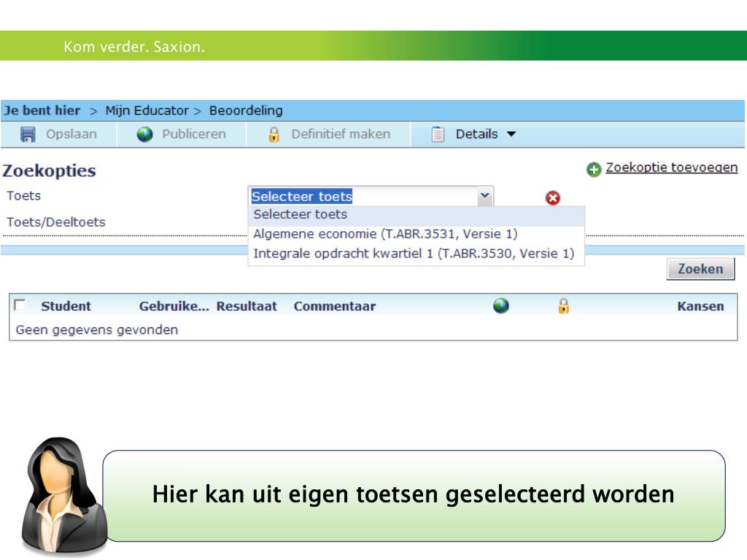The width and height of the screenshot is (747, 560).
Task: Pick the Selecteer toets placeholder option in list
Action: 300,214
